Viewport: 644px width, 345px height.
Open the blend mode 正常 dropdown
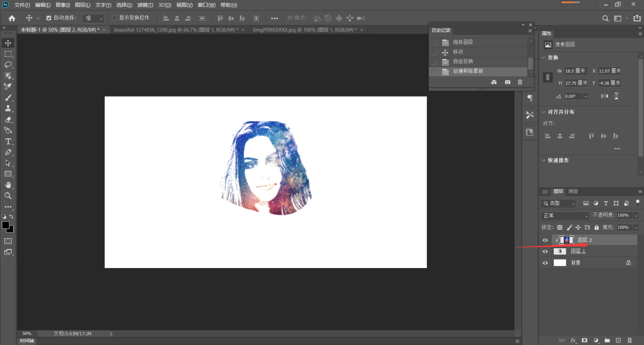coord(565,215)
